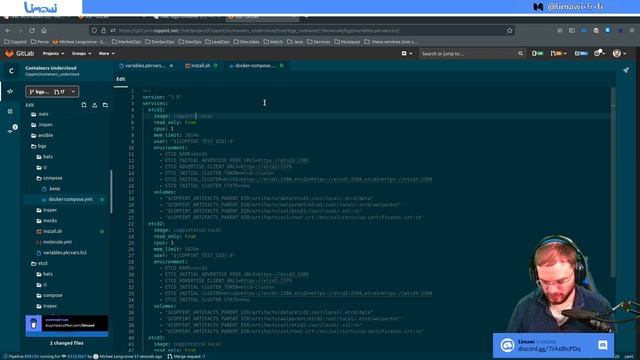
Task: Create a new directory icon
Action: tap(105, 105)
